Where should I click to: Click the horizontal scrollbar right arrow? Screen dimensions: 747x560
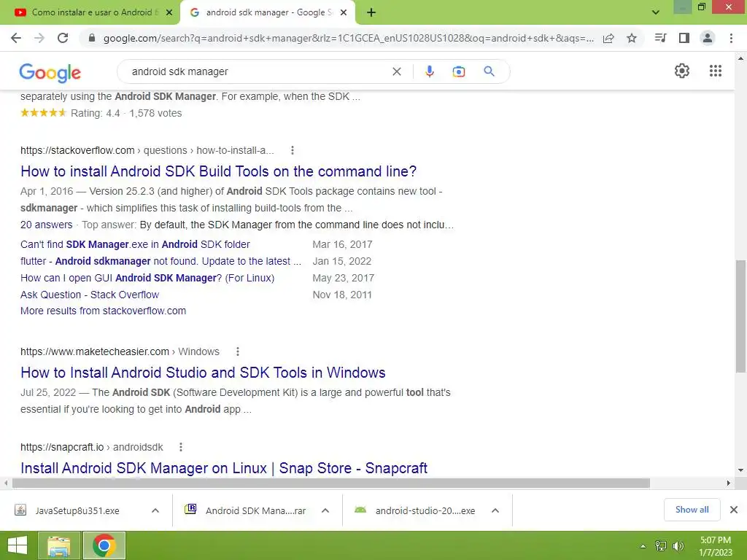(x=729, y=483)
